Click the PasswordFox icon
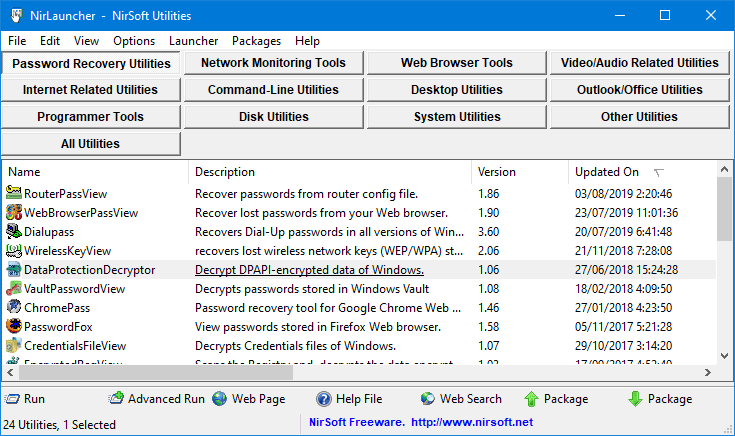The width and height of the screenshot is (735, 436). pyautogui.click(x=14, y=326)
